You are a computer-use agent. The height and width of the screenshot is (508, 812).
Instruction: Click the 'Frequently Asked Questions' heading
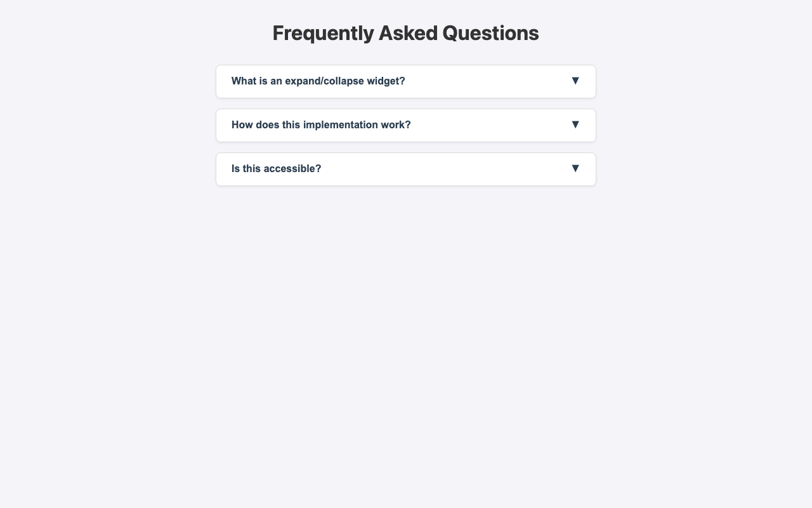tap(405, 32)
